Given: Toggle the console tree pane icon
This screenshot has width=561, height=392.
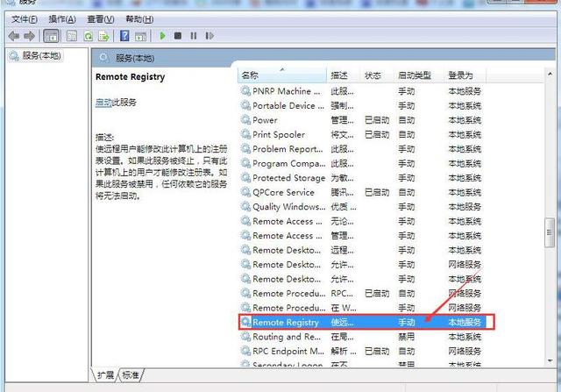Looking at the screenshot, I should point(51,36).
